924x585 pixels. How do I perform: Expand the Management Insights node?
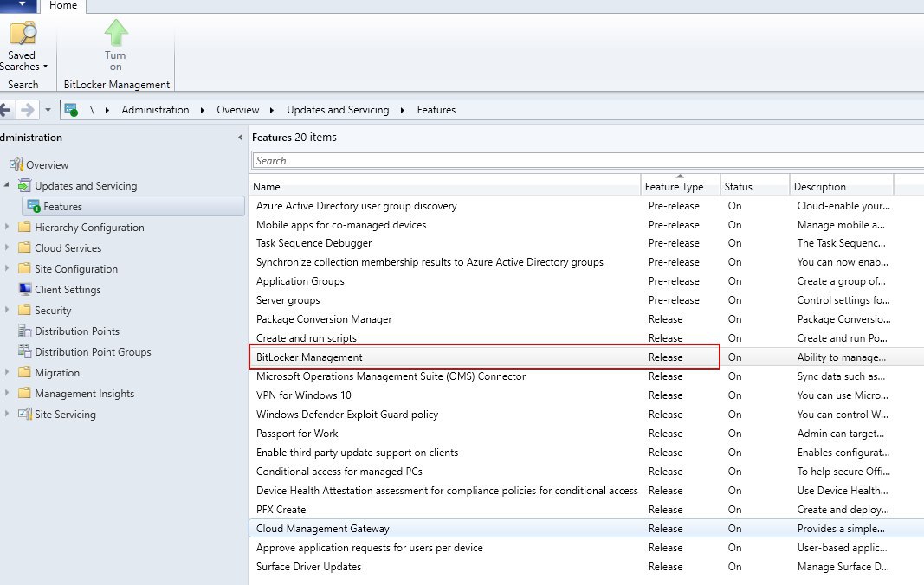click(x=6, y=392)
